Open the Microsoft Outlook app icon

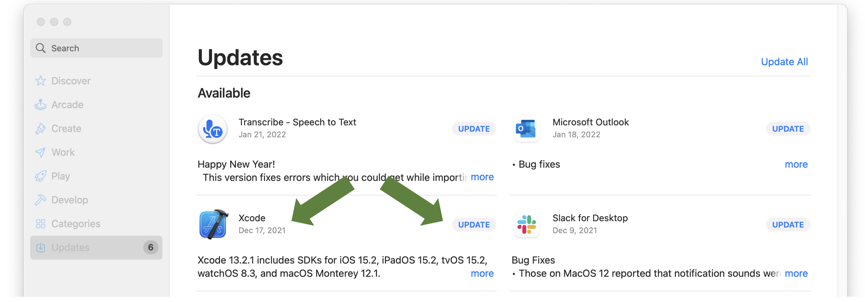click(526, 129)
